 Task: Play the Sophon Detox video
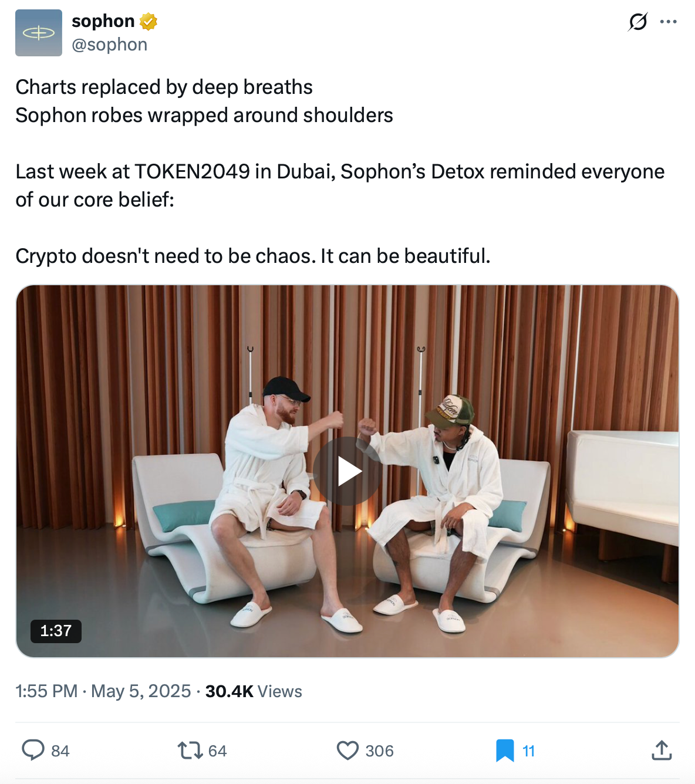tap(347, 471)
